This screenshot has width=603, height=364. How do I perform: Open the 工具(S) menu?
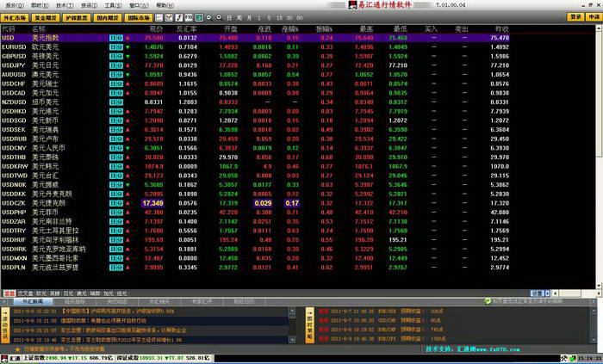click(113, 5)
